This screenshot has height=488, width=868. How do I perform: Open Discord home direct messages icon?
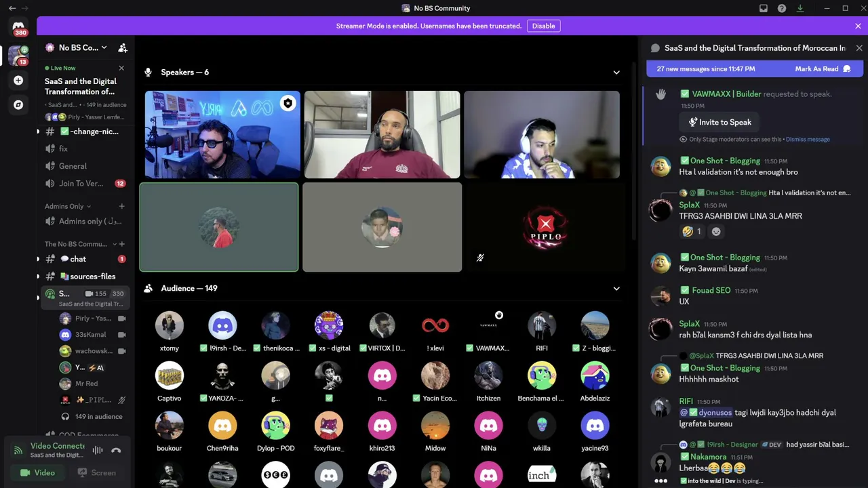tap(18, 28)
